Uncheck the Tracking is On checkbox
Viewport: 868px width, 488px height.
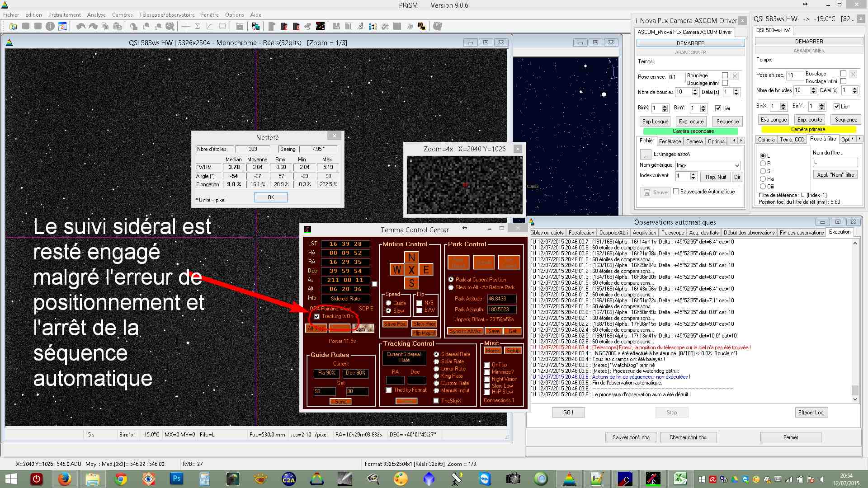(x=317, y=317)
